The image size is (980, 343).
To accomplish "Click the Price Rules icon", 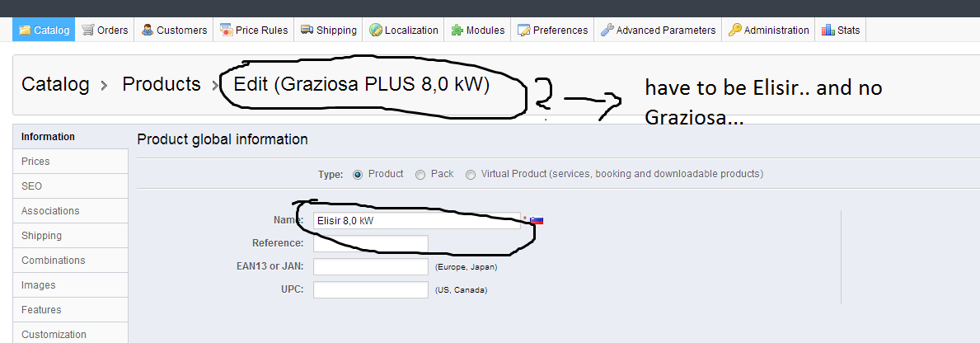I will click(x=227, y=30).
